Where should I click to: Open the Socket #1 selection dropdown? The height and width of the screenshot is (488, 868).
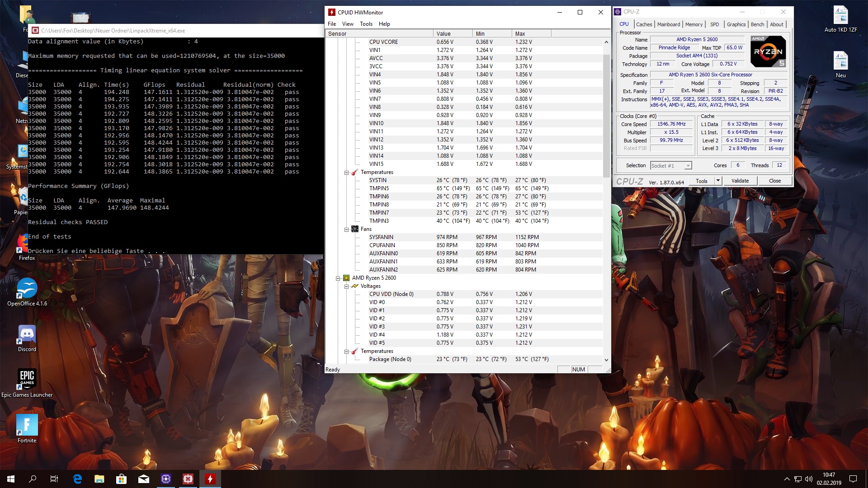pos(688,166)
